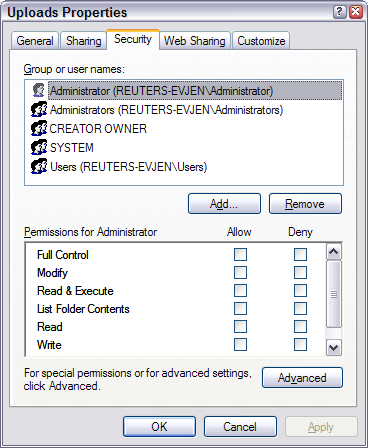The height and width of the screenshot is (448, 368).
Task: Check Allow for List Folder Contents
Action: coord(240,308)
